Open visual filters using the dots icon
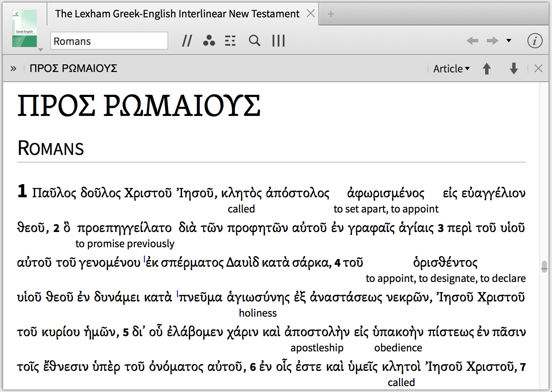The image size is (552, 392). point(209,41)
